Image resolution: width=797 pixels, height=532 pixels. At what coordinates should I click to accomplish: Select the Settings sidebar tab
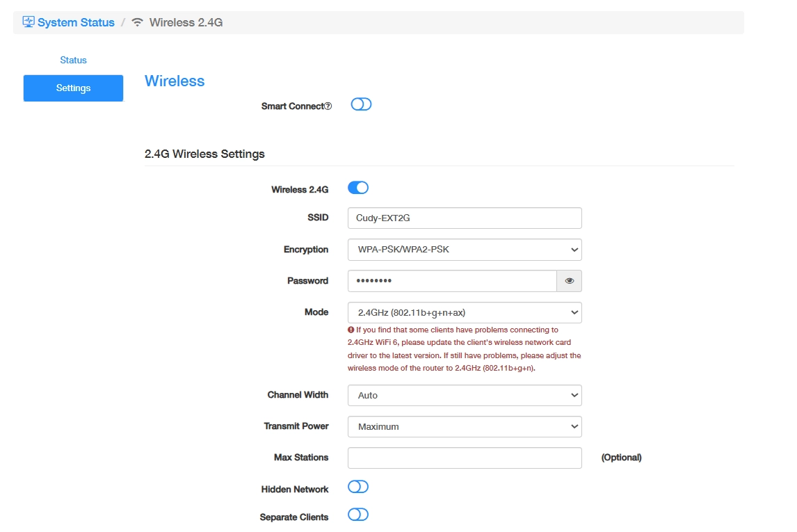pos(73,88)
